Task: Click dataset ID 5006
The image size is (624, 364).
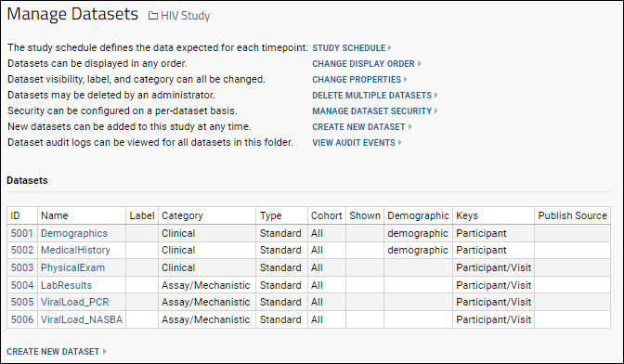Action: point(22,319)
